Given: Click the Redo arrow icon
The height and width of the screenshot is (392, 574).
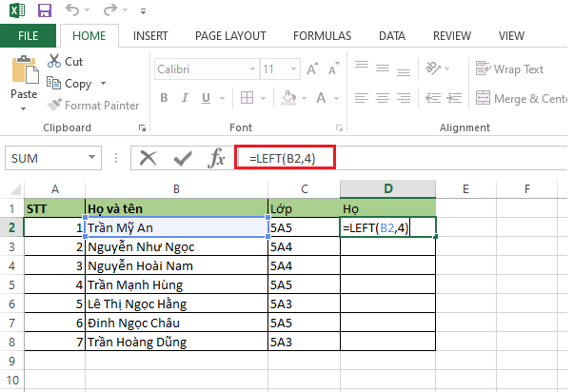Looking at the screenshot, I should pyautogui.click(x=109, y=10).
